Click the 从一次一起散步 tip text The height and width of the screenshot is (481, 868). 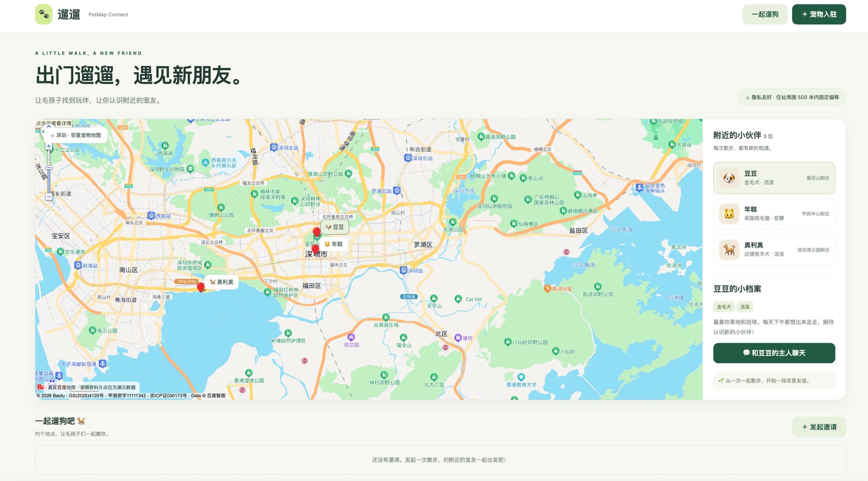(x=767, y=381)
